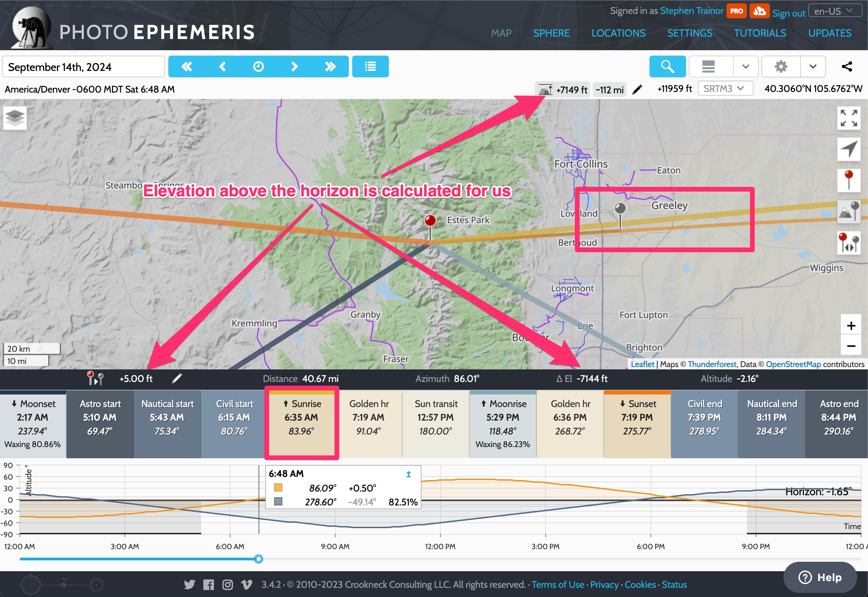Edit the +5.00 ft height pencil icon
Image resolution: width=868 pixels, height=597 pixels.
177,379
